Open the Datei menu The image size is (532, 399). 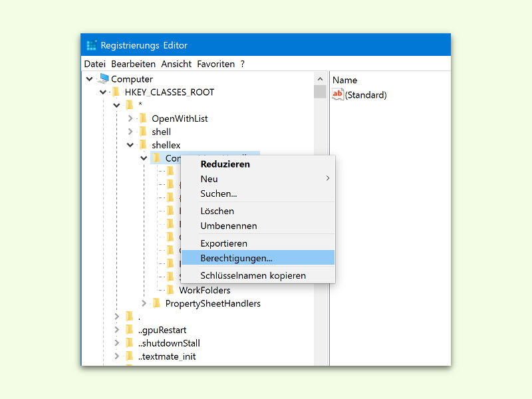pos(95,64)
